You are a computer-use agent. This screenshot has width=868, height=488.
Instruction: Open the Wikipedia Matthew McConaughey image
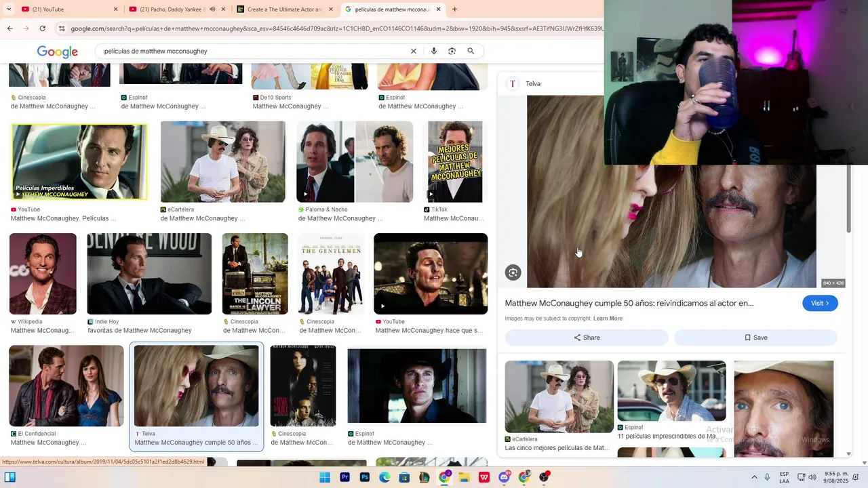pyautogui.click(x=43, y=274)
